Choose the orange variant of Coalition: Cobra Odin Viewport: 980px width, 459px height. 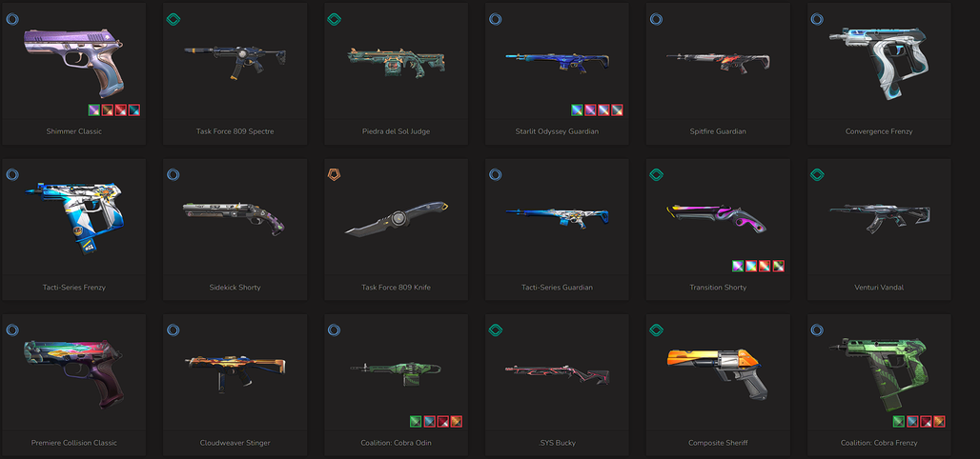coord(457,422)
